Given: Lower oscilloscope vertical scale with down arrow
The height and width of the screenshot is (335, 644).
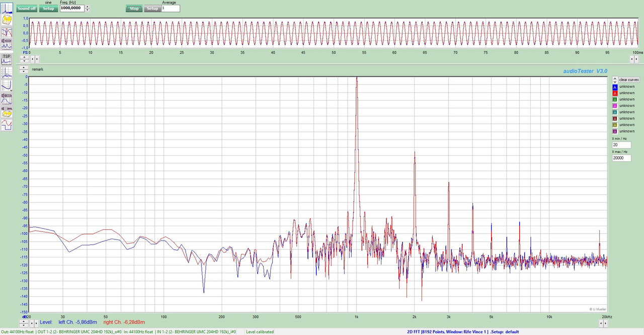Looking at the screenshot, I should coord(24,61).
